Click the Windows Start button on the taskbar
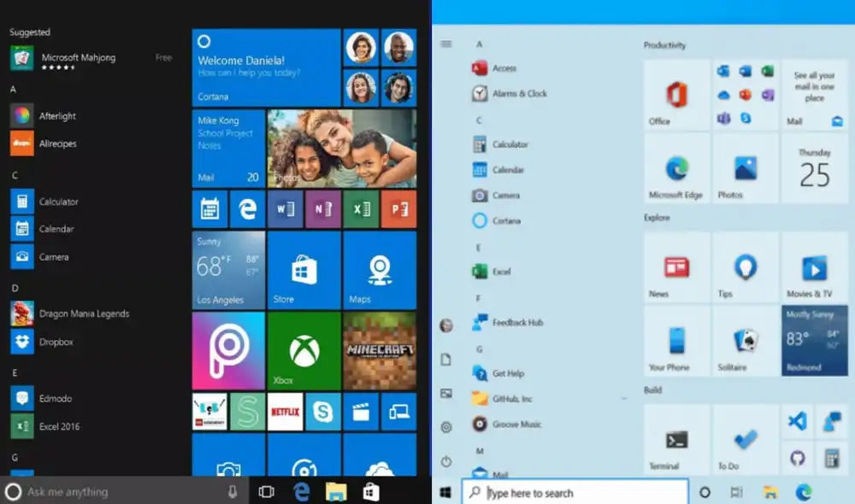 tap(444, 491)
